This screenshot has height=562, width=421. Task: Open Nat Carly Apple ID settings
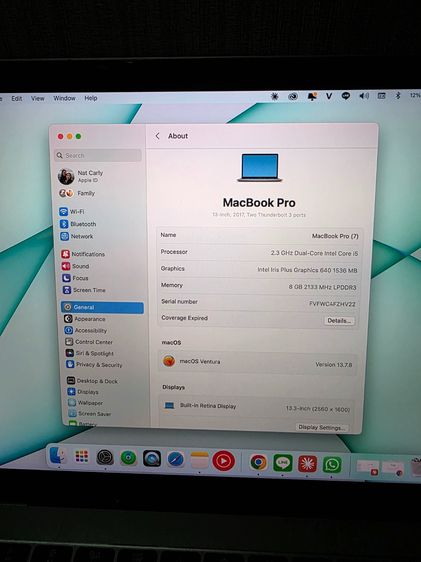[81, 176]
